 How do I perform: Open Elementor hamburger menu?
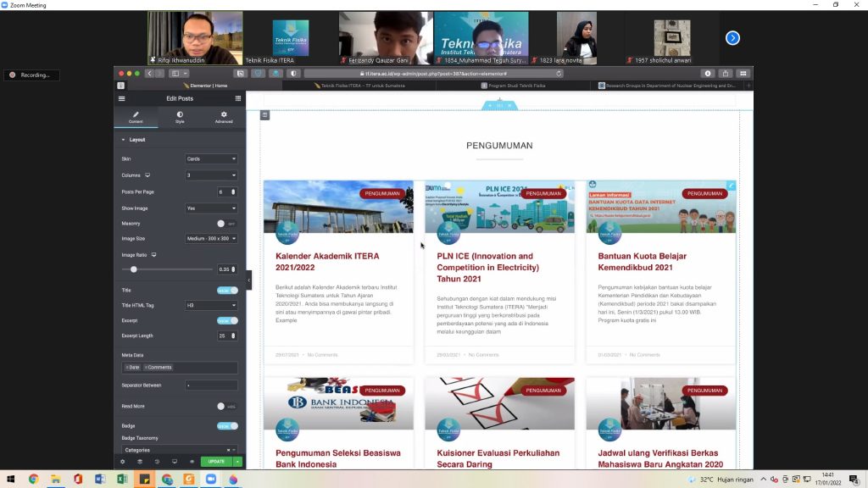(x=122, y=98)
